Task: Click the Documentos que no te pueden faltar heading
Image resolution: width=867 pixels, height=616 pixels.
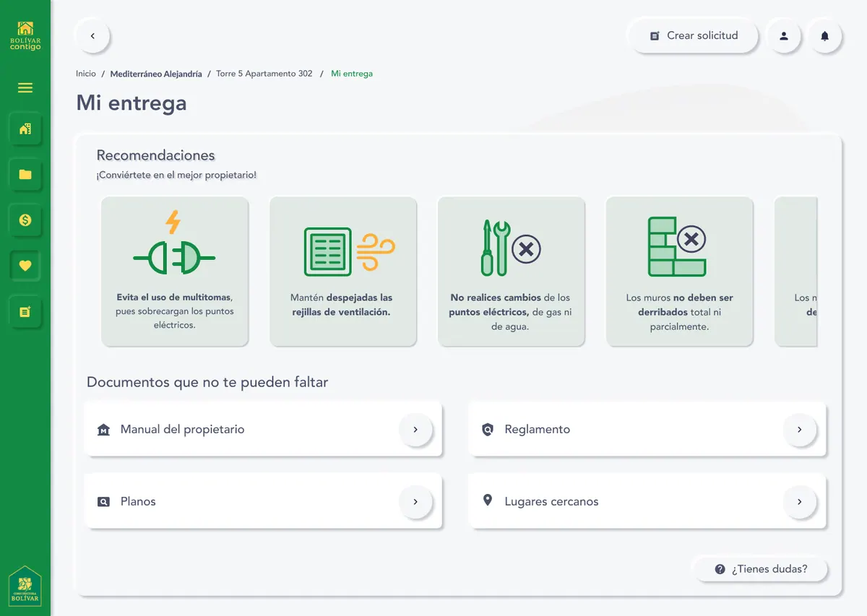Action: (x=207, y=382)
